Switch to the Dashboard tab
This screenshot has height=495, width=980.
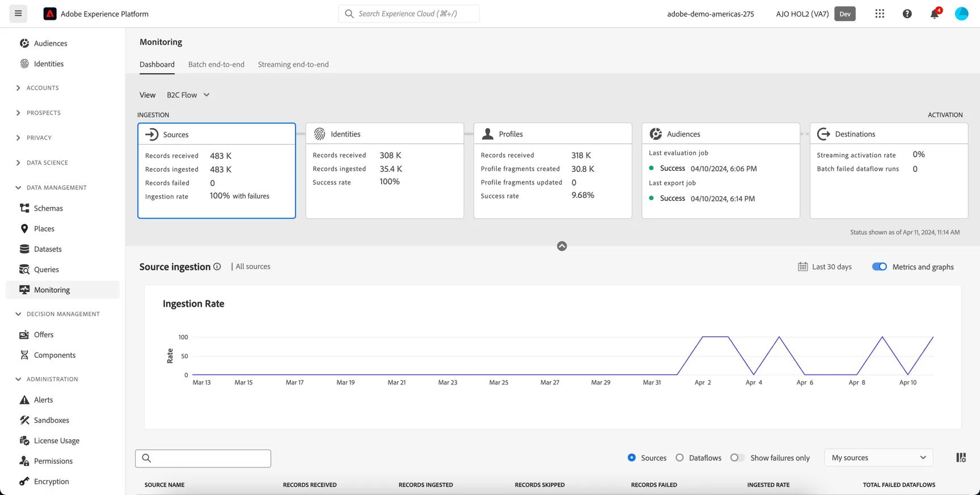[157, 65]
